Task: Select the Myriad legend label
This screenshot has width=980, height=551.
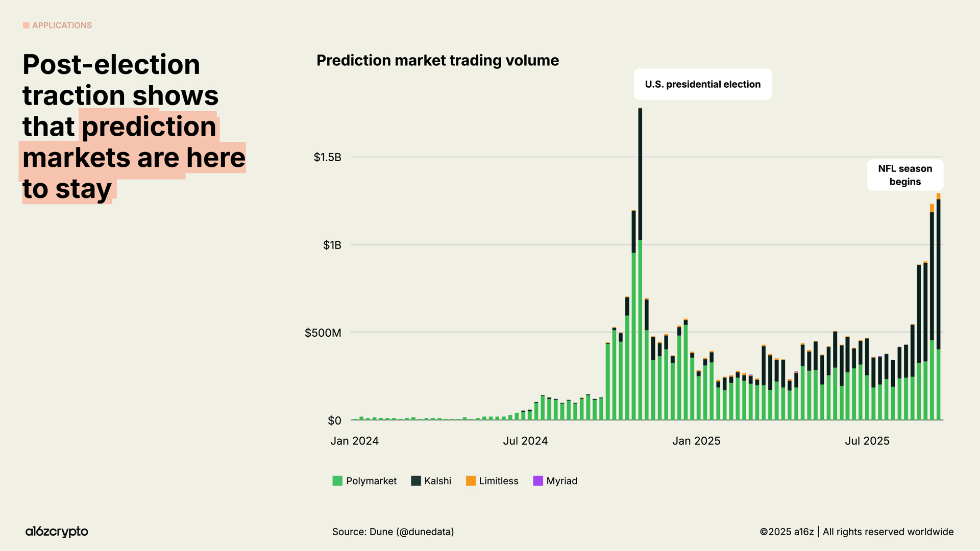Action: pos(561,481)
